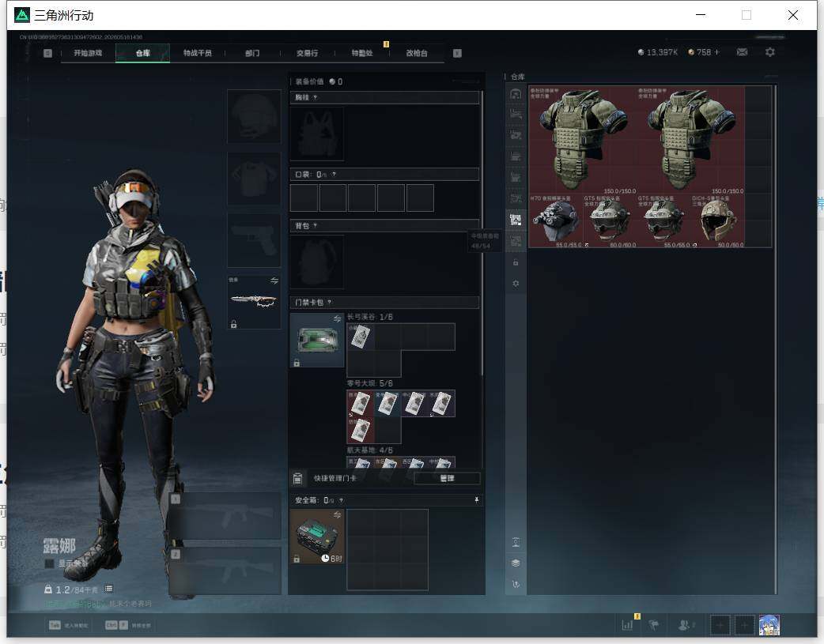This screenshot has width=824, height=644.
Task: Click the swap arrows on knife slot
Action: [274, 281]
